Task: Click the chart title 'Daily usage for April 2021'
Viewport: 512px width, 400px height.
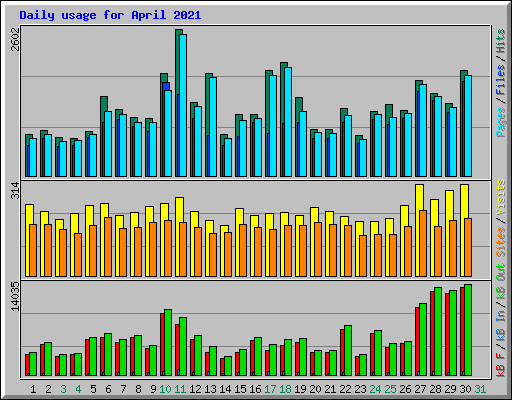Action: 110,15
